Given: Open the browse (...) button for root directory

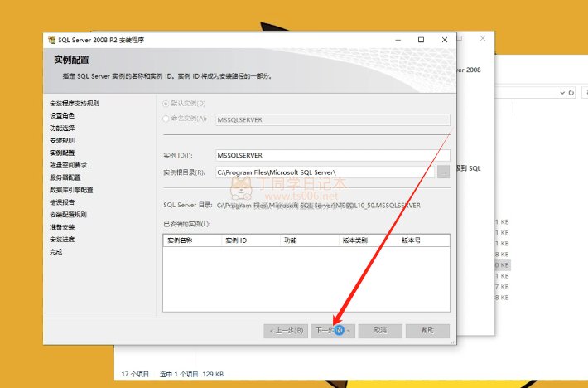Looking at the screenshot, I should (x=443, y=172).
